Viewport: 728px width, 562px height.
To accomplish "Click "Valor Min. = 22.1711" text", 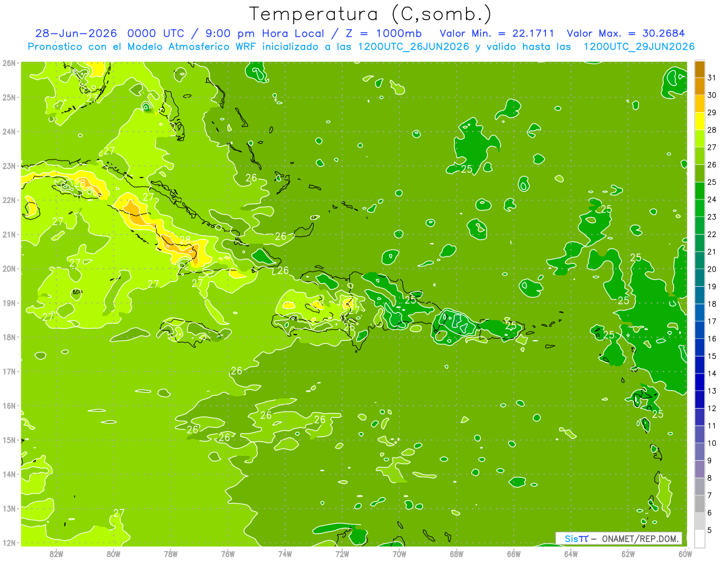I will (497, 33).
